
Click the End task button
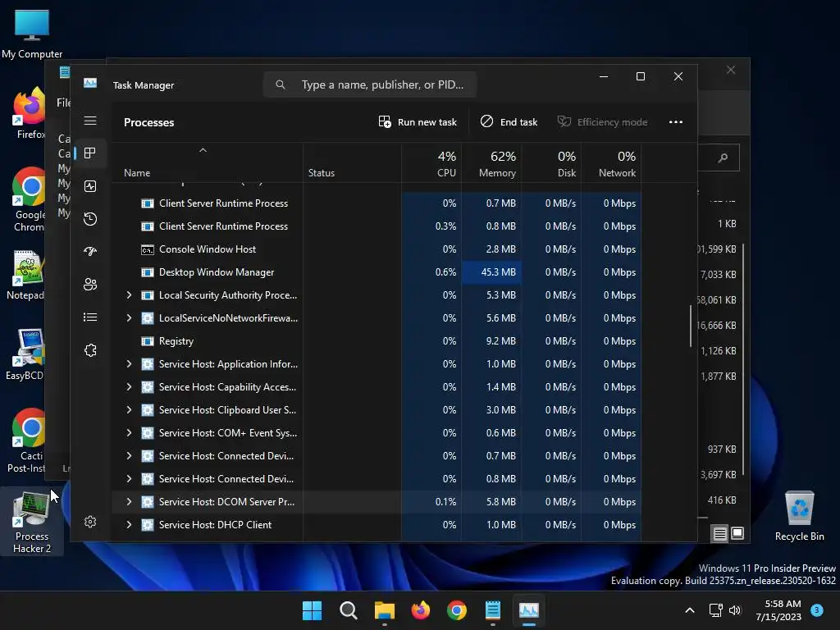509,122
